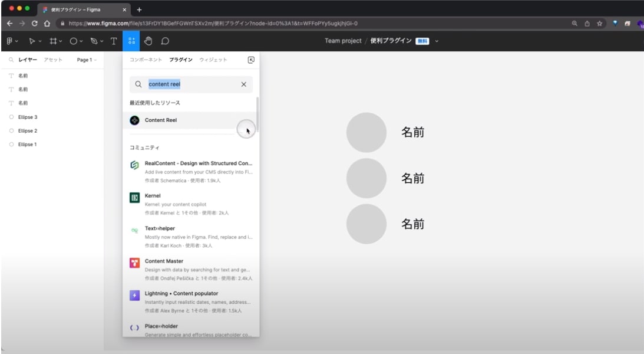
Task: Switch to the アセット tab
Action: 53,60
